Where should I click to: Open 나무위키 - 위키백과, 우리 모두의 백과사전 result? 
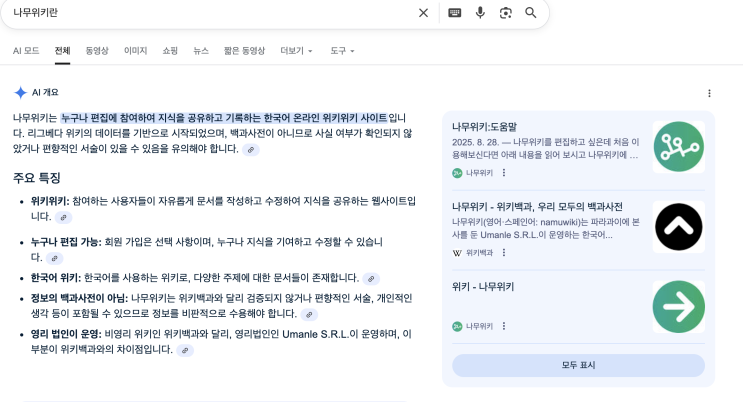pyautogui.click(x=537, y=207)
